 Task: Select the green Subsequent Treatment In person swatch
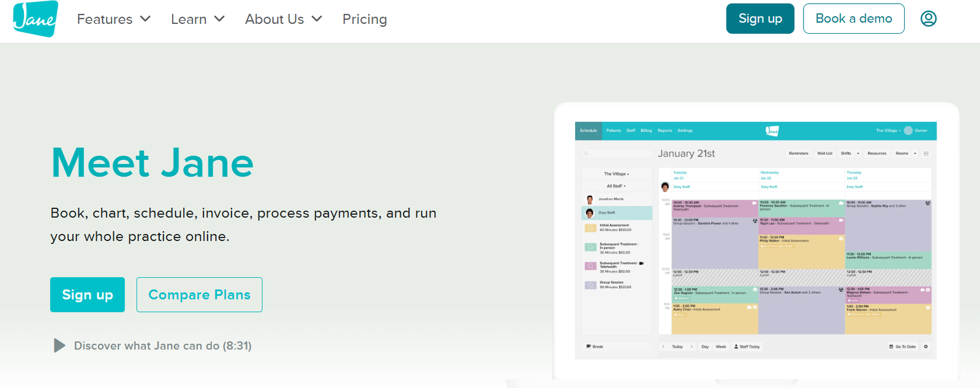[590, 247]
